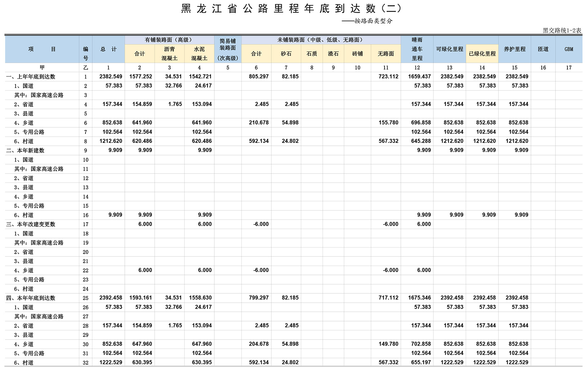Select the 已绿化里程 column header
588x368 pixels.
482,53
